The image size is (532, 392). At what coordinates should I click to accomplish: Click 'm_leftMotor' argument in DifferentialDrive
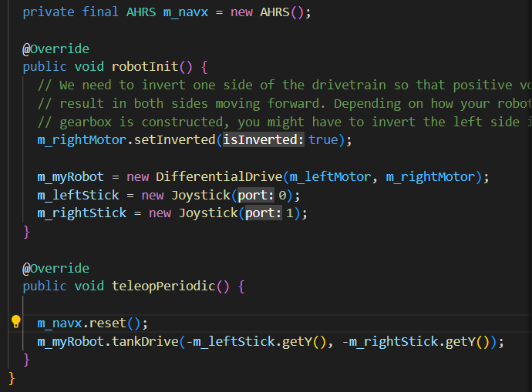point(331,177)
